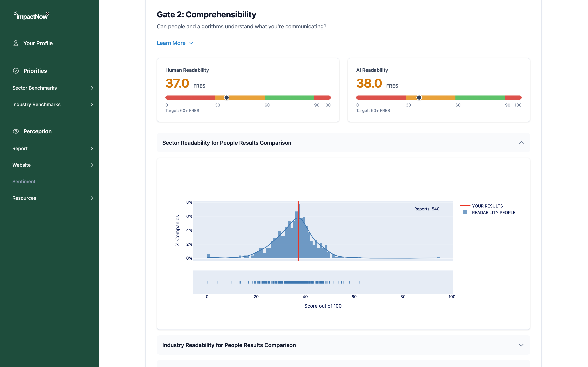The image size is (588, 367).
Task: Expand the Learn More dropdown arrow
Action: 191,43
